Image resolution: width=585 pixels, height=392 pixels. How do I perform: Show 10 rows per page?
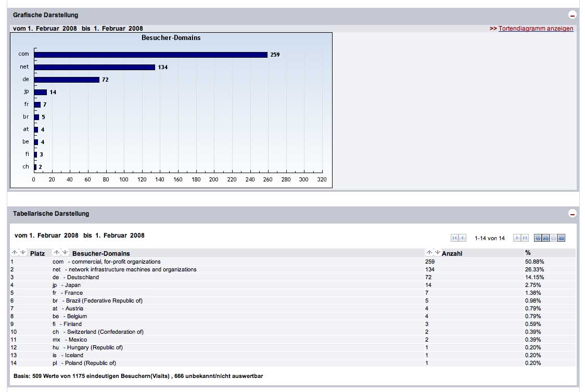point(538,238)
